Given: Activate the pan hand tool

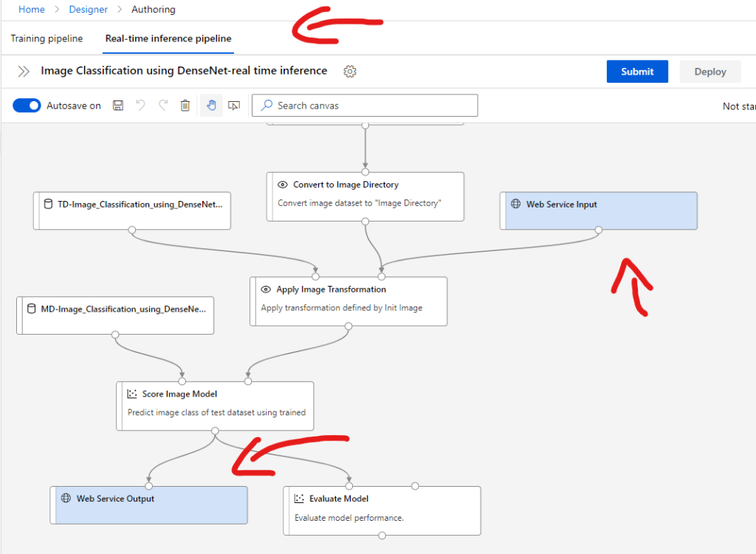Looking at the screenshot, I should tap(210, 105).
